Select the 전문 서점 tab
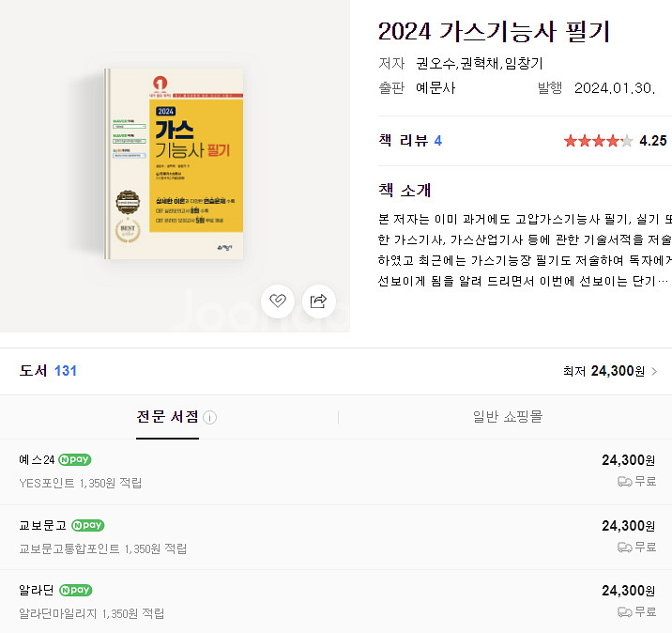Viewport: 672px width, 633px height. [168, 417]
